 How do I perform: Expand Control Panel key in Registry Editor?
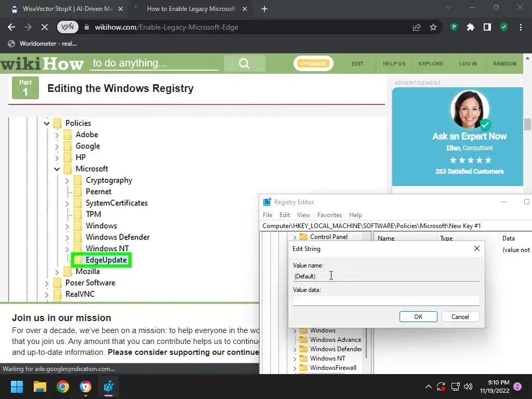tap(295, 237)
